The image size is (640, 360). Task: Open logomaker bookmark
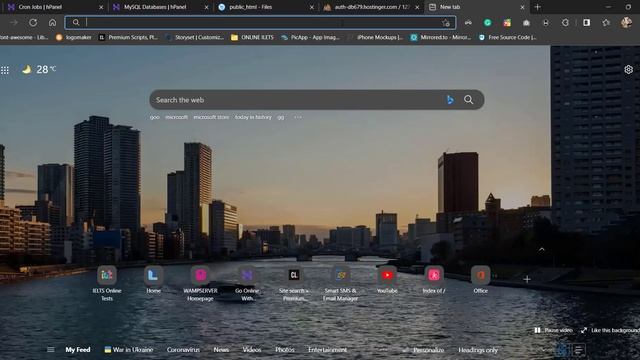tap(74, 37)
